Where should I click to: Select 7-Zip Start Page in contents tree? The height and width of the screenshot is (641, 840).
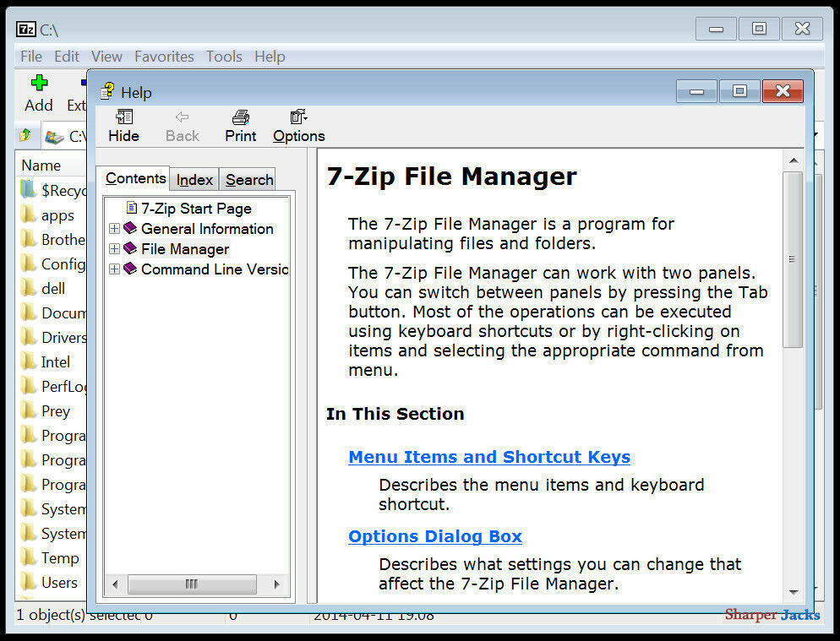point(196,209)
